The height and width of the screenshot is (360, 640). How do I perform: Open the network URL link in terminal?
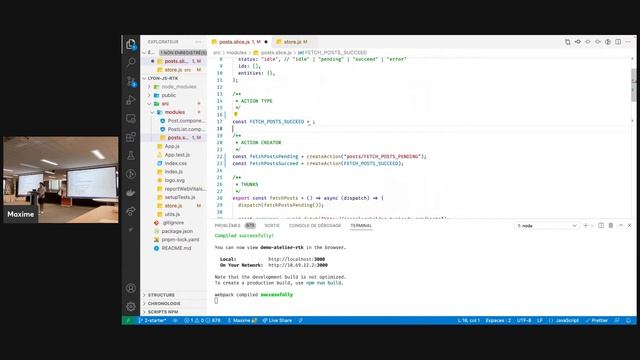[298, 265]
